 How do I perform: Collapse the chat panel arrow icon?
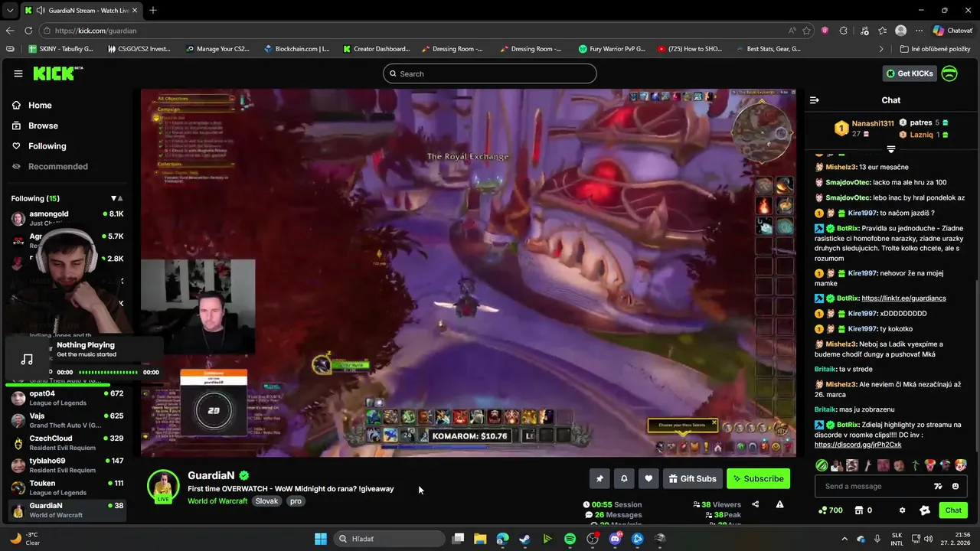coord(815,100)
